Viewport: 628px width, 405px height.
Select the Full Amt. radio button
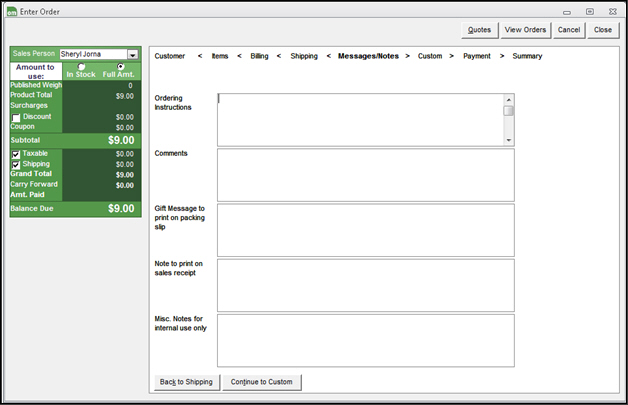[x=122, y=67]
